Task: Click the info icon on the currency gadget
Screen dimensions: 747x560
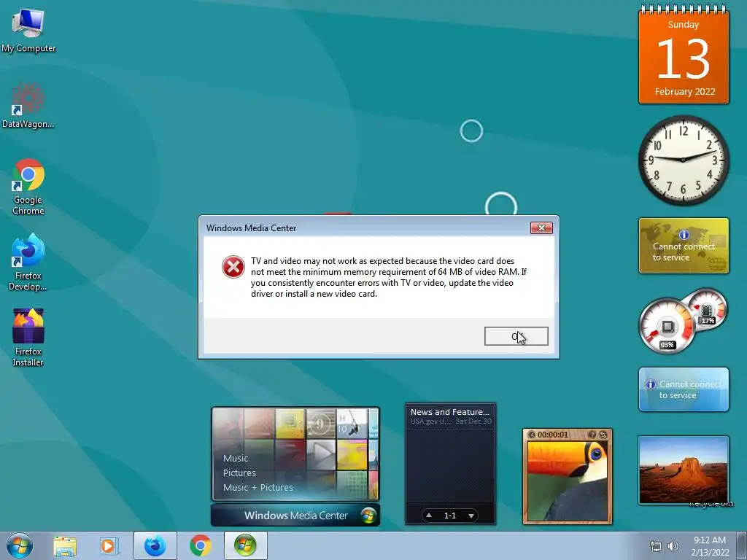Action: tap(684, 235)
